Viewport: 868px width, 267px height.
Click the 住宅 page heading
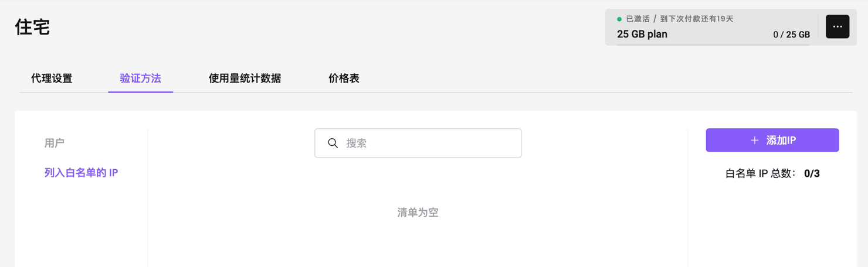pos(32,28)
